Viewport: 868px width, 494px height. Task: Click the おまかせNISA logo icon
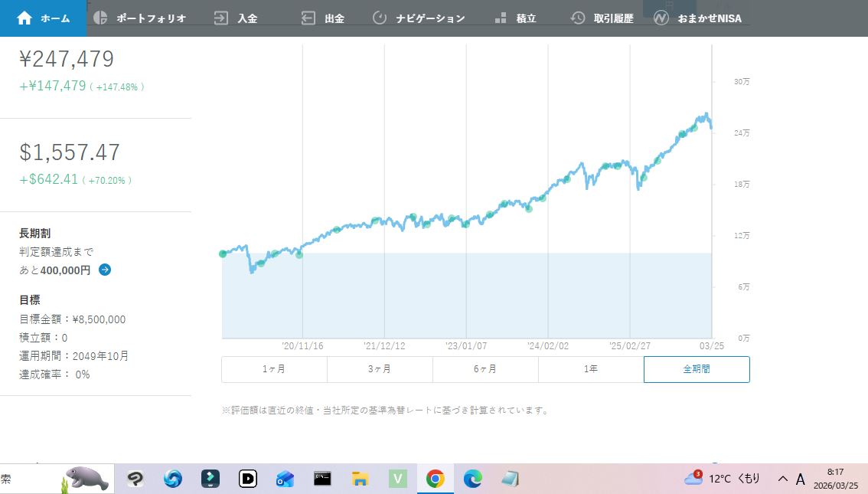point(663,18)
